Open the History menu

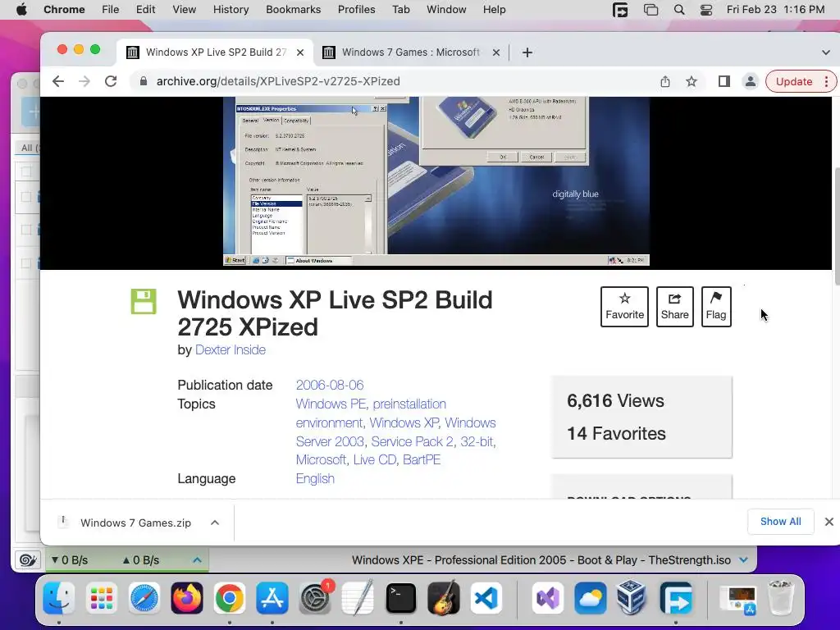pos(231,10)
